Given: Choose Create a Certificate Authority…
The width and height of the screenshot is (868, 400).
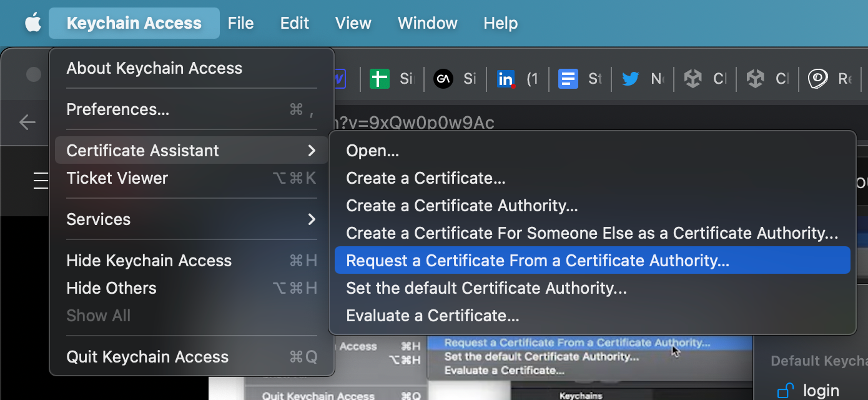Looking at the screenshot, I should click(x=593, y=206).
